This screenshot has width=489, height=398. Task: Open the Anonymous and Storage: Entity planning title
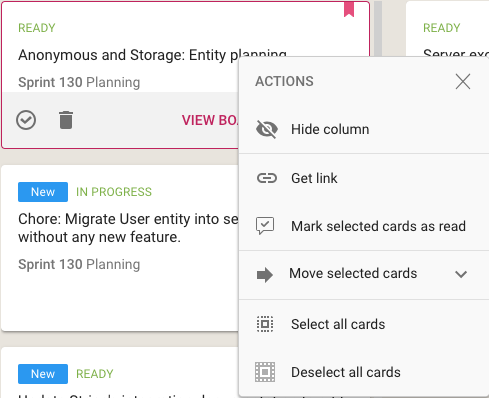click(x=152, y=55)
